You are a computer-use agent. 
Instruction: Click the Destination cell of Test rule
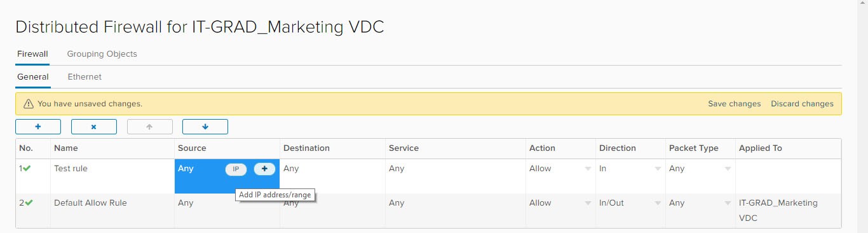pyautogui.click(x=332, y=176)
